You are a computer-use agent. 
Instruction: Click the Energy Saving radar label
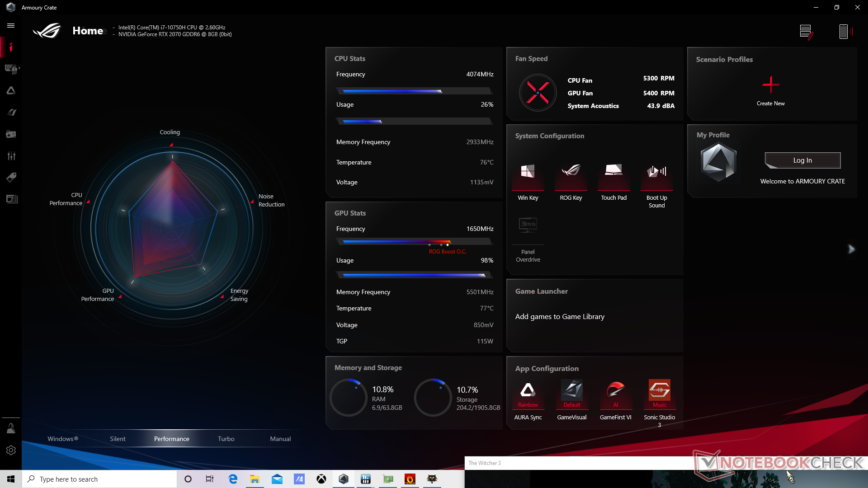click(x=239, y=295)
